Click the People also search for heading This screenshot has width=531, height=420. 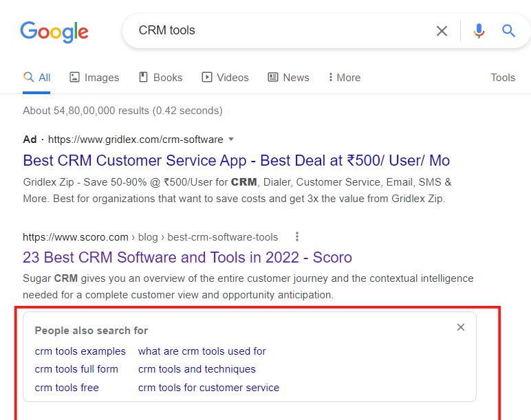(91, 331)
